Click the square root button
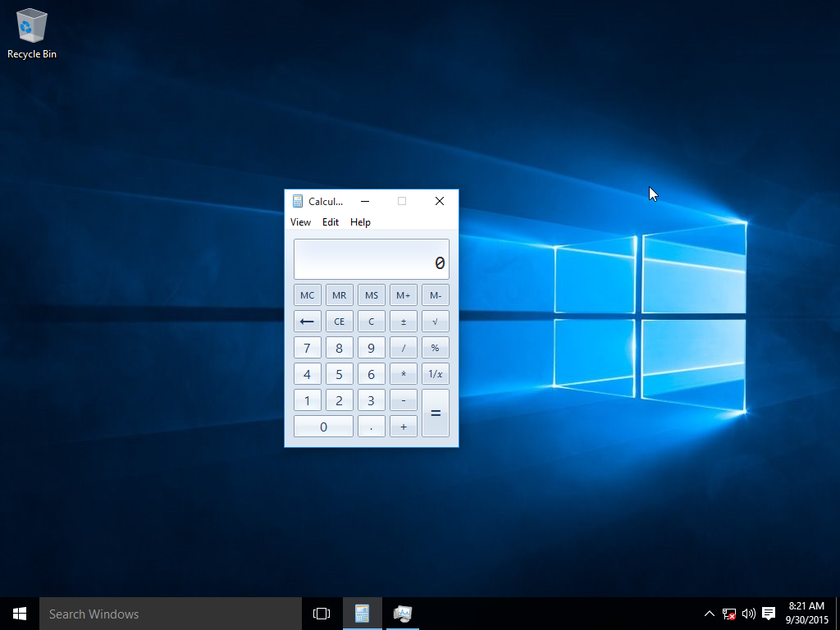Image resolution: width=840 pixels, height=630 pixels. point(435,322)
